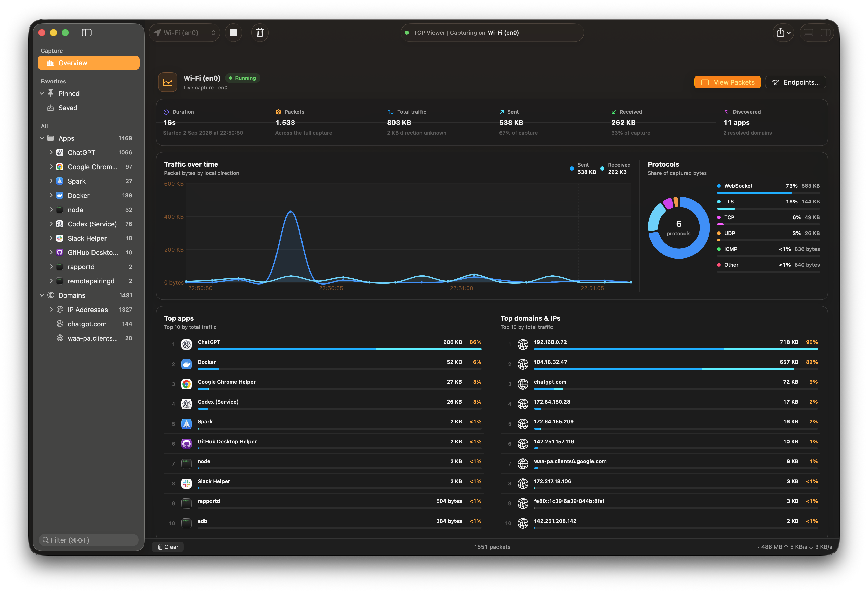
Task: Select chatgpt.com domain in sidebar
Action: (x=88, y=324)
